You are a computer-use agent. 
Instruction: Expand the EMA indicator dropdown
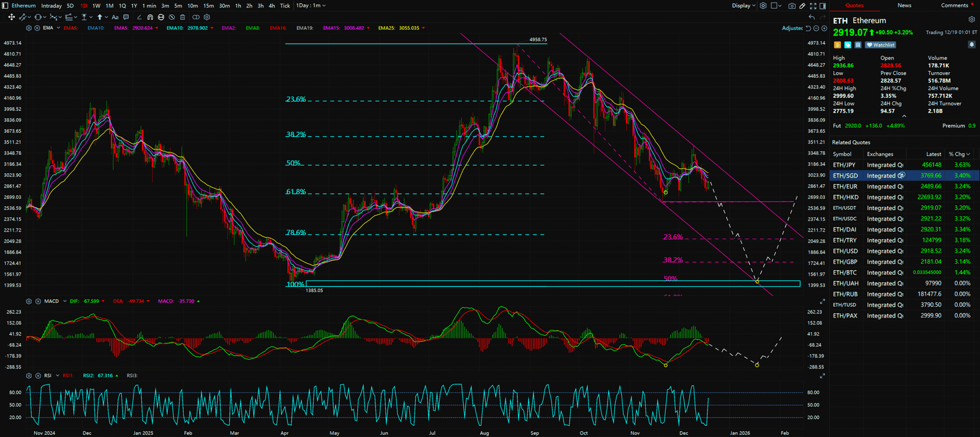pyautogui.click(x=58, y=28)
